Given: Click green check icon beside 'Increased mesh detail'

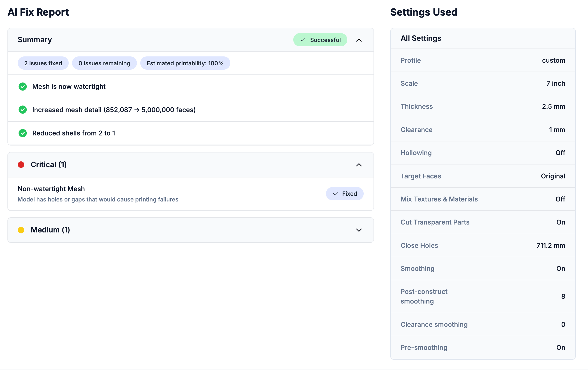Looking at the screenshot, I should click(23, 110).
